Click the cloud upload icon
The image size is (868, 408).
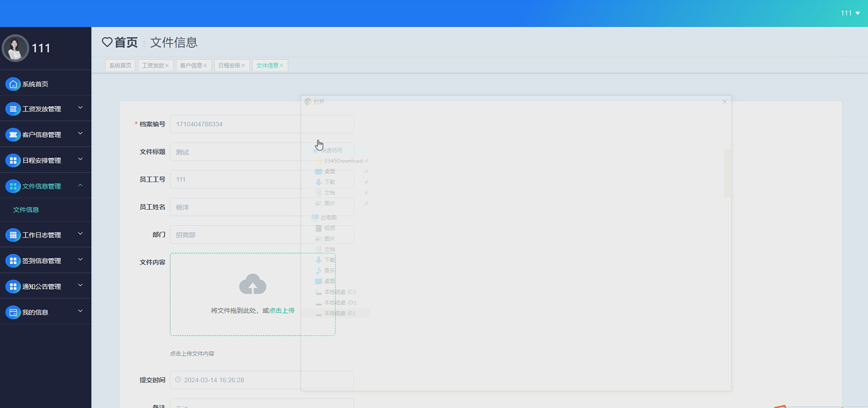[x=253, y=284]
